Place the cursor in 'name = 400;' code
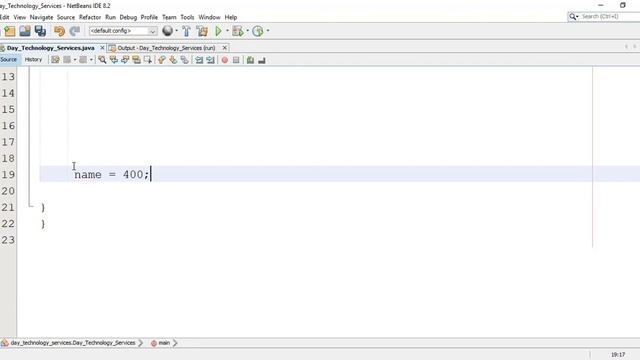The width and height of the screenshot is (640, 360). pyautogui.click(x=111, y=175)
